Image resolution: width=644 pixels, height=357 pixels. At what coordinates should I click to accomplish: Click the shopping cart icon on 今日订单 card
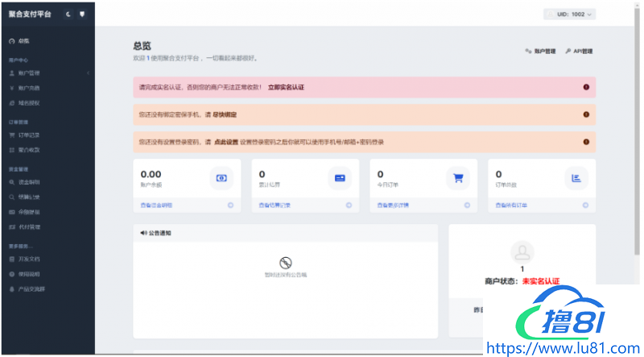458,178
